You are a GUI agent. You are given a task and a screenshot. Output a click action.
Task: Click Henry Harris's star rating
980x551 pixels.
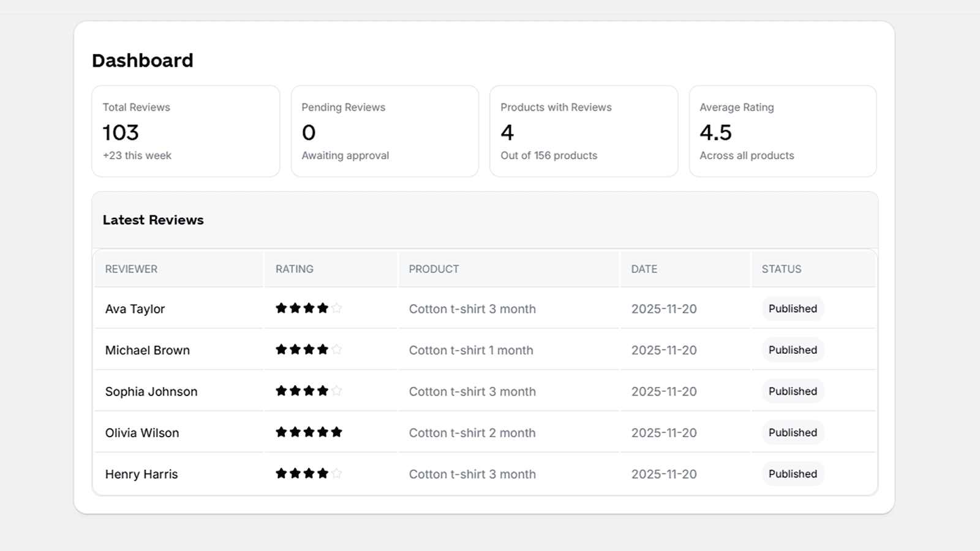[x=309, y=473]
